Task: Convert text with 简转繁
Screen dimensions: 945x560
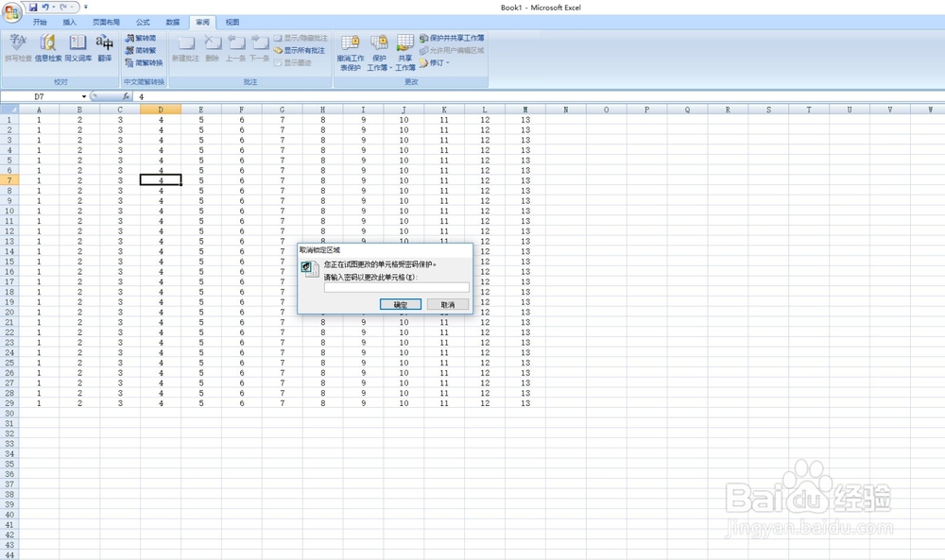Action: (141, 51)
